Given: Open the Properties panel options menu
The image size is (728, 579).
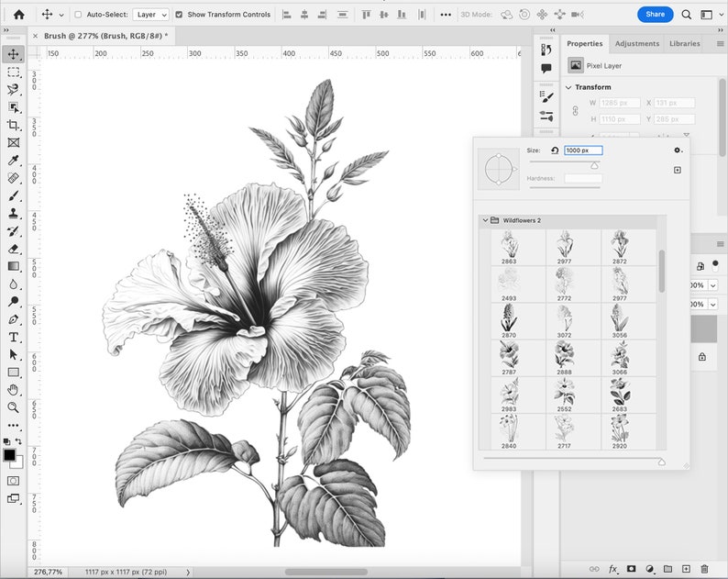Looking at the screenshot, I should click(x=720, y=43).
